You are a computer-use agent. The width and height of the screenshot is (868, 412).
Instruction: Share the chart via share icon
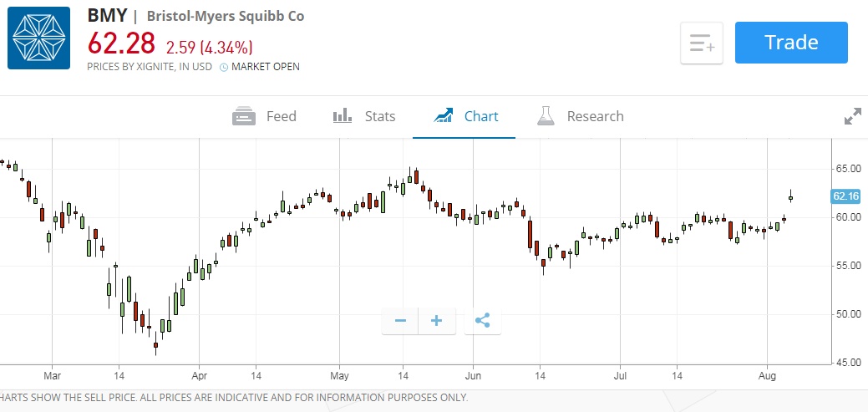click(x=483, y=320)
